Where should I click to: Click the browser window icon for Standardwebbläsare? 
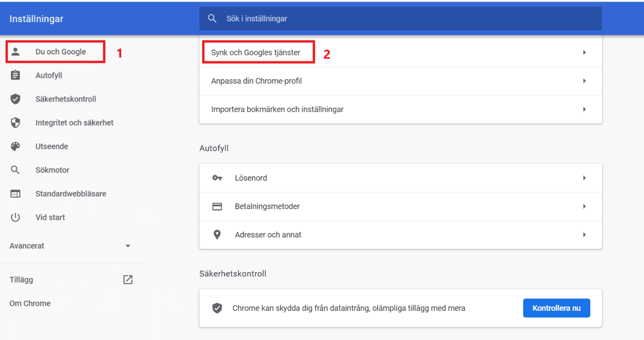click(x=16, y=194)
